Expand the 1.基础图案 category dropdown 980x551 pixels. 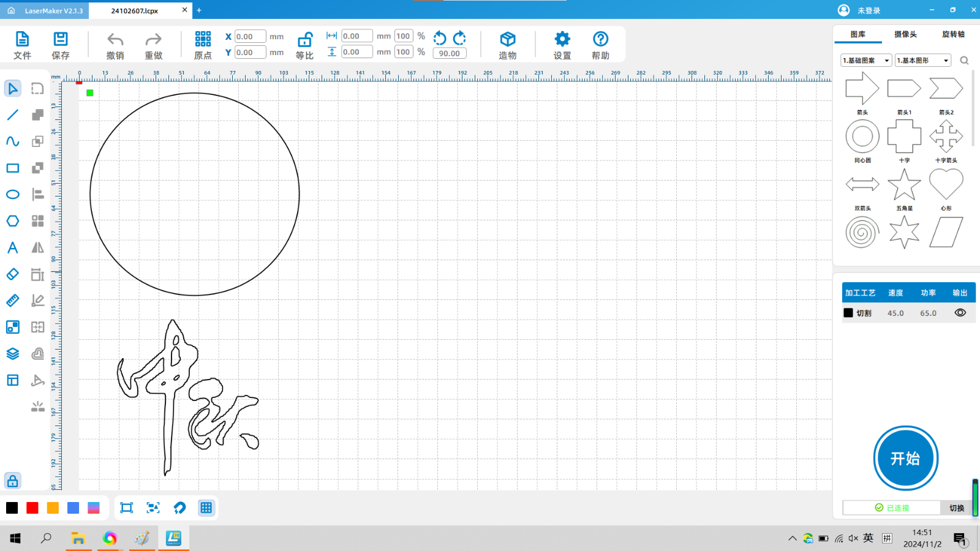pos(866,61)
